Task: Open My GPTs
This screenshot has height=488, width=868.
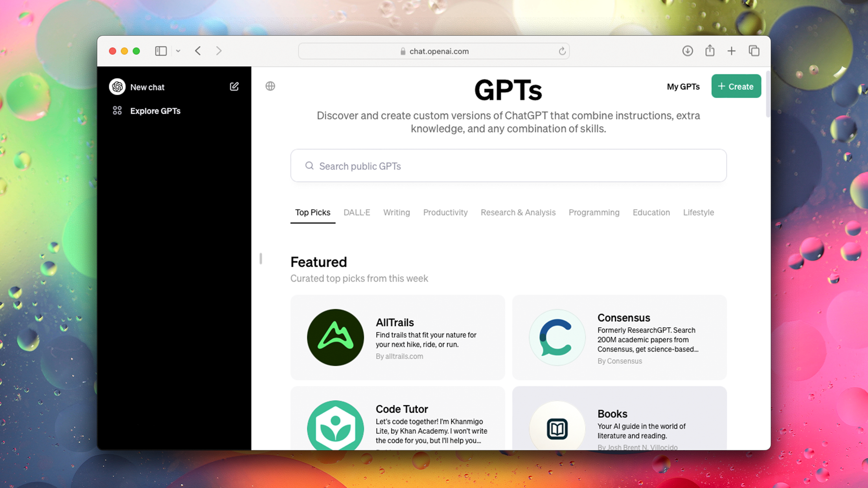Action: coord(683,86)
